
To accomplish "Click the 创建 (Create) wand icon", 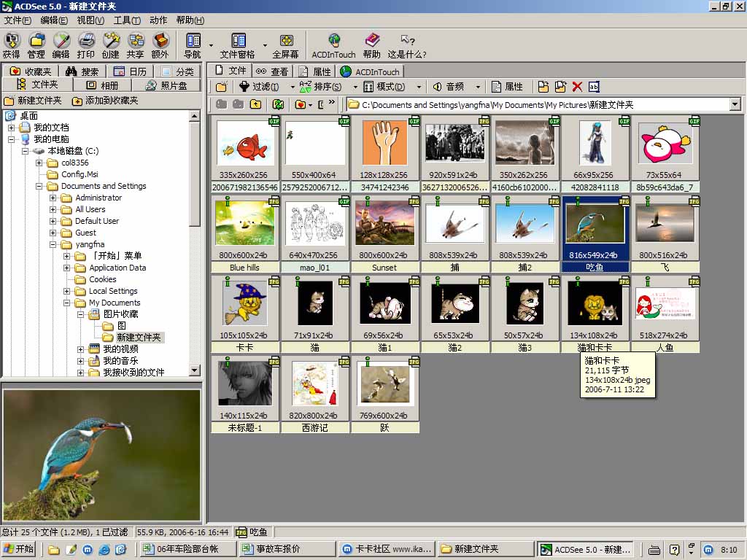I will point(110,44).
